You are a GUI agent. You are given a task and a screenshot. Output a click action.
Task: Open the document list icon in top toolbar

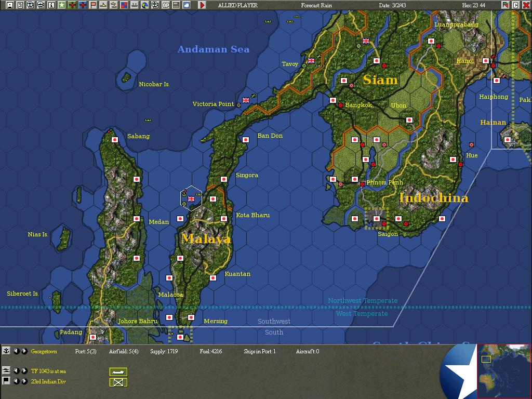click(20, 5)
